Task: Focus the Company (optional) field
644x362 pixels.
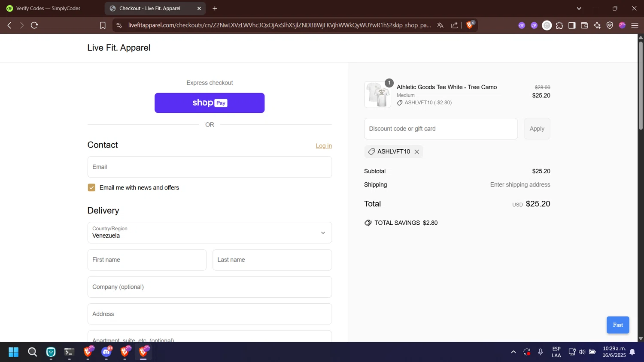Action: [x=210, y=287]
